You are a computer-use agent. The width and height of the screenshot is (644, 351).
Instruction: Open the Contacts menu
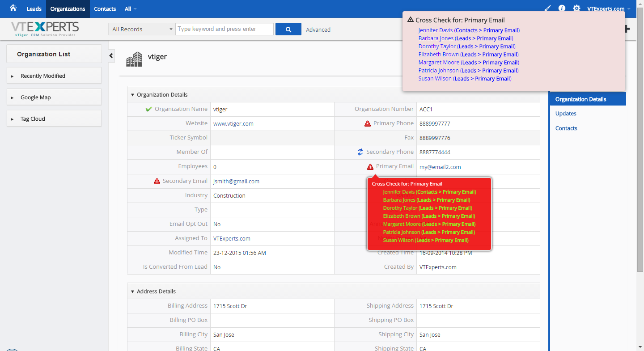105,9
